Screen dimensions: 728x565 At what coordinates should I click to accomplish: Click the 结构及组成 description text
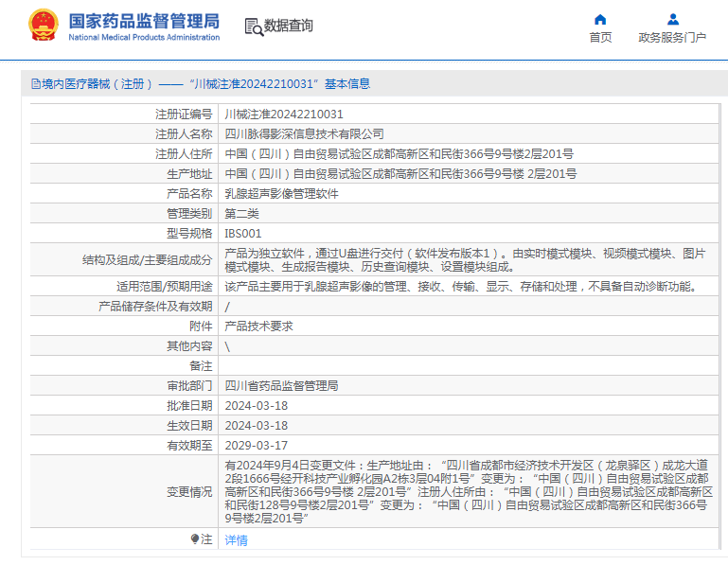[x=465, y=260]
